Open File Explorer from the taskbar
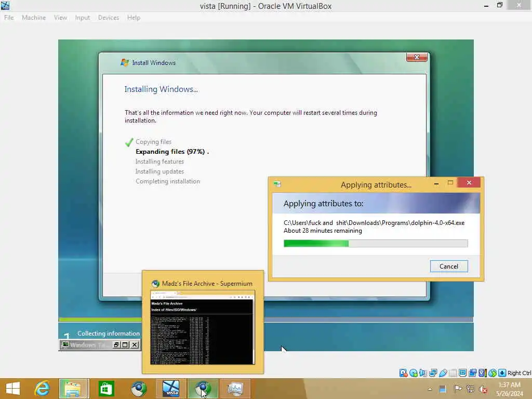 [x=74, y=389]
